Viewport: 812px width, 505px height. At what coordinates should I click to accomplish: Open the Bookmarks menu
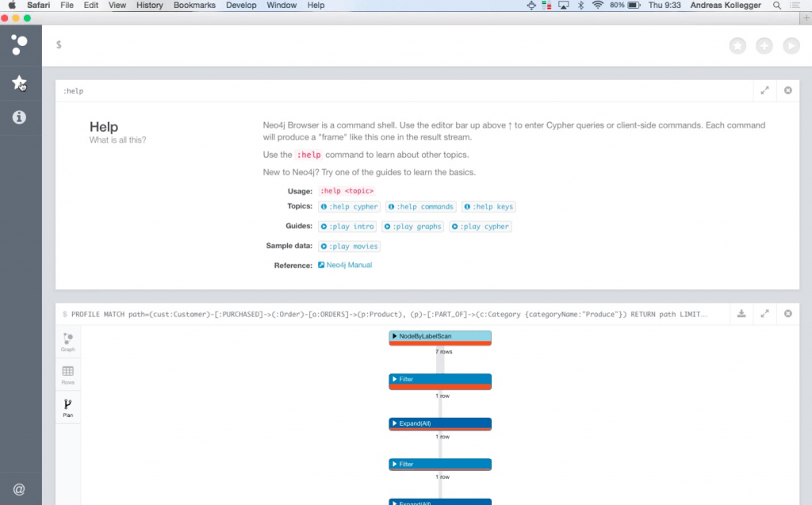(x=195, y=6)
